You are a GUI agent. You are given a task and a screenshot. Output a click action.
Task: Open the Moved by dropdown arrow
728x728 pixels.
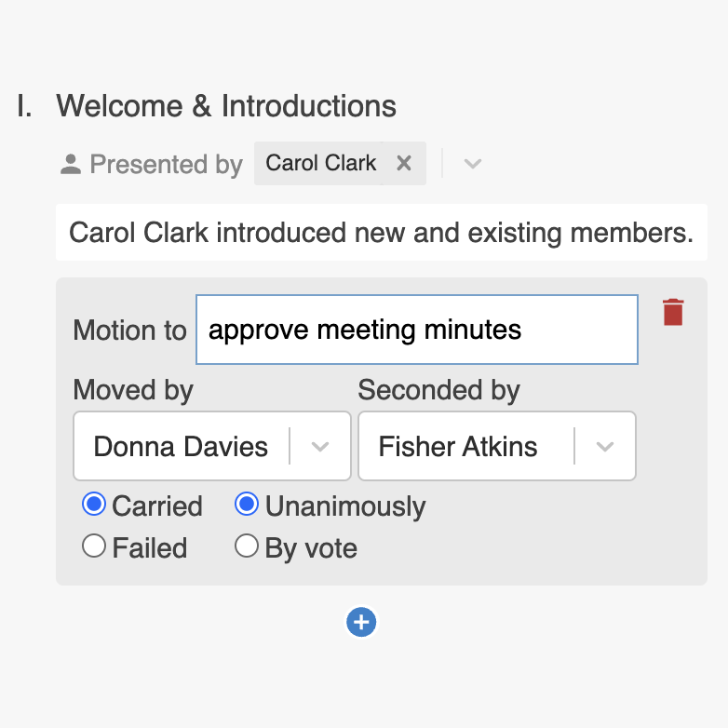pyautogui.click(x=320, y=447)
